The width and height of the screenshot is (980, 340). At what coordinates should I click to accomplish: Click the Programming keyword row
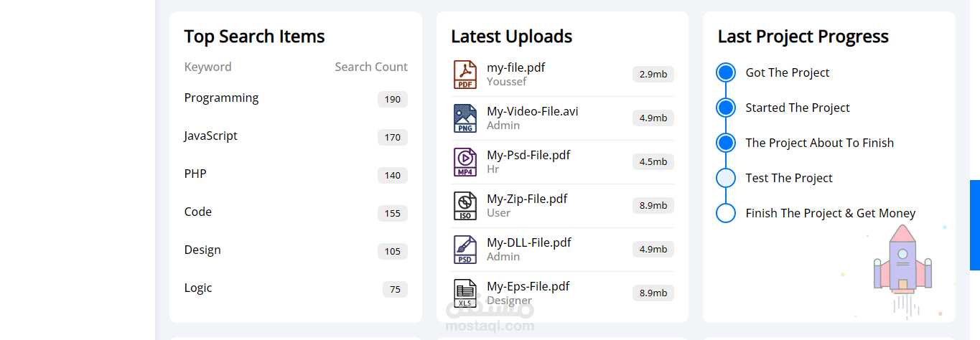point(221,98)
